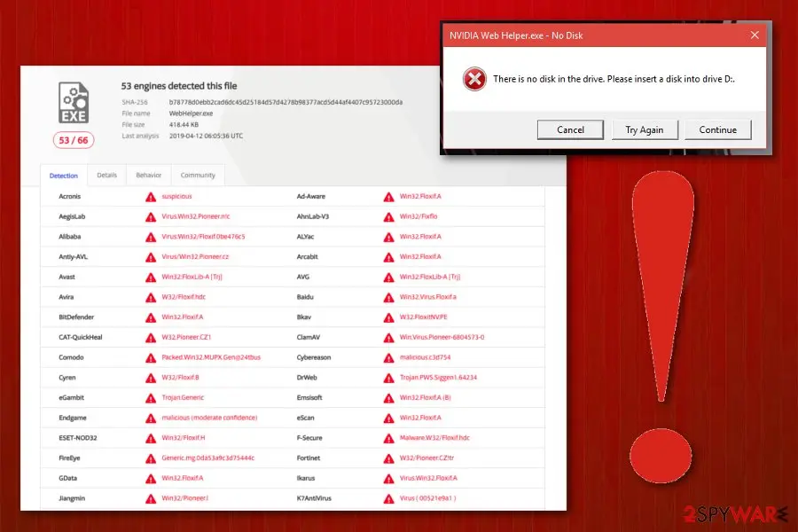Screen dimensions: 798x532
Task: Click the warning icon in DrWeb row
Action: (x=389, y=379)
